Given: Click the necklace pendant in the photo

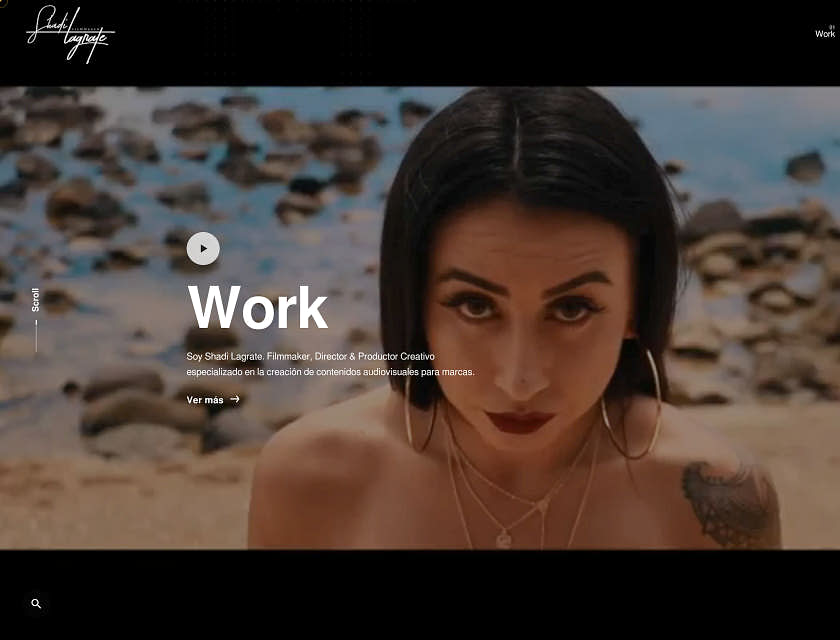Looking at the screenshot, I should click(x=504, y=539).
